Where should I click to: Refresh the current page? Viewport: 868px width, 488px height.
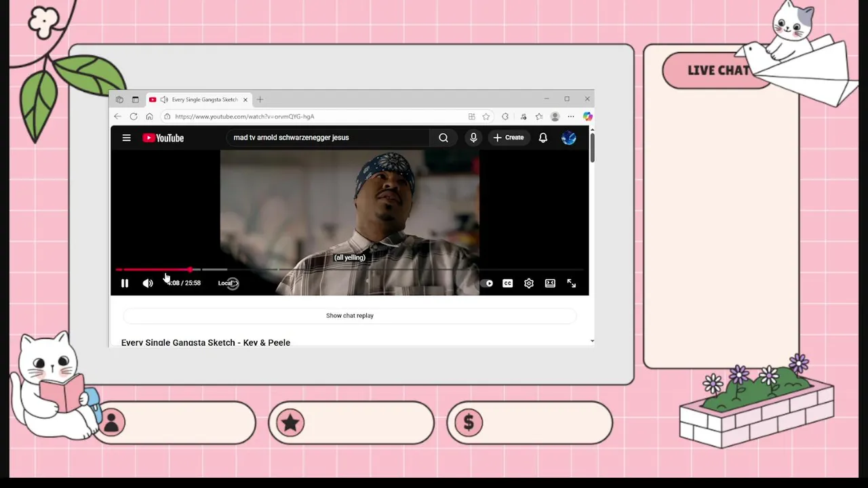pyautogui.click(x=134, y=117)
